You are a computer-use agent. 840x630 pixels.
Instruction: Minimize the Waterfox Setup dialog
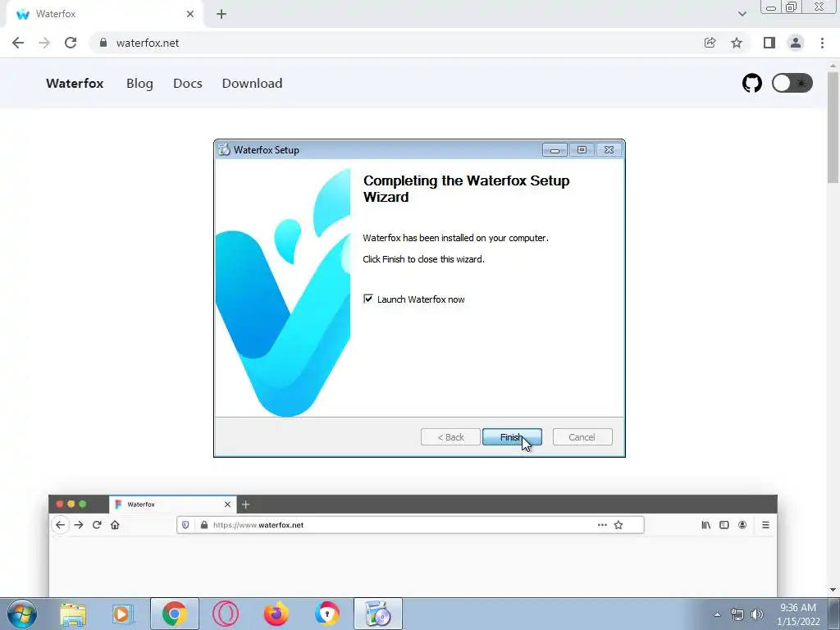click(555, 150)
